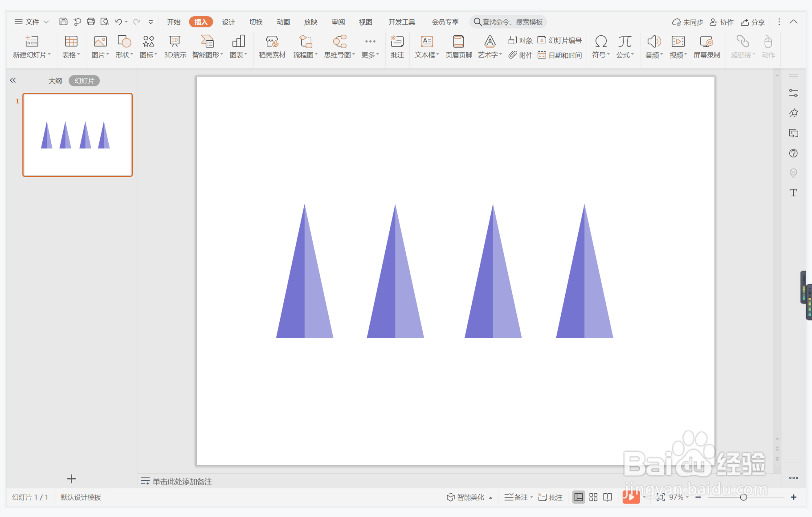This screenshot has width=812, height=517.
Task: Open the 大纲 outline tab
Action: (x=55, y=81)
